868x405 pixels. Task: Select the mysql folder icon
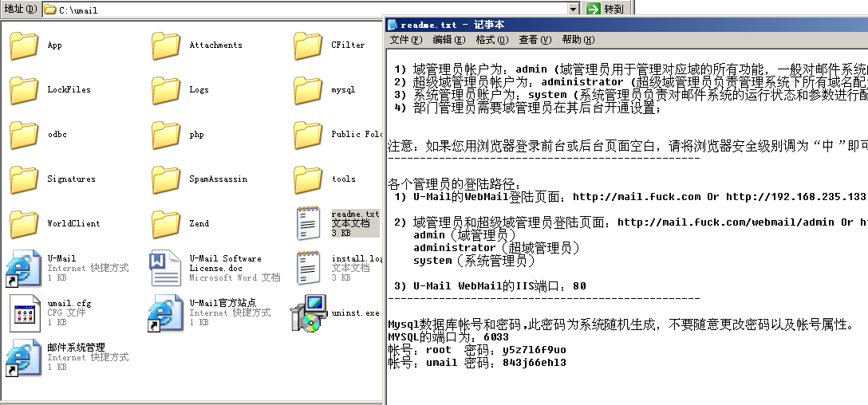point(308,89)
